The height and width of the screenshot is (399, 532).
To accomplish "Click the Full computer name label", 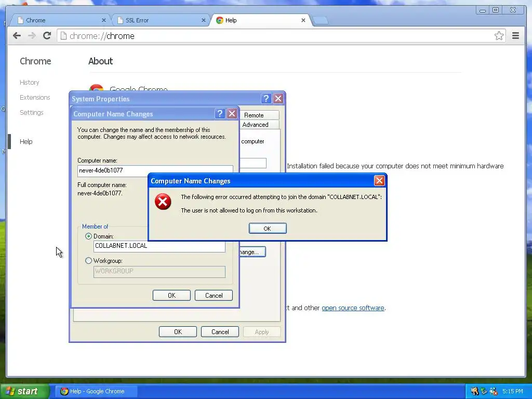I will coord(102,185).
